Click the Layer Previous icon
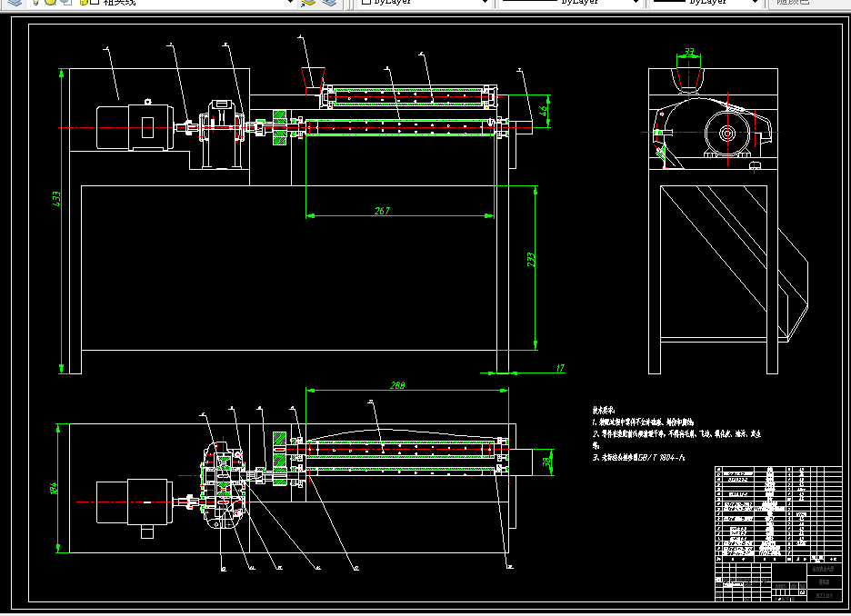The height and width of the screenshot is (616, 851). [329, 2]
